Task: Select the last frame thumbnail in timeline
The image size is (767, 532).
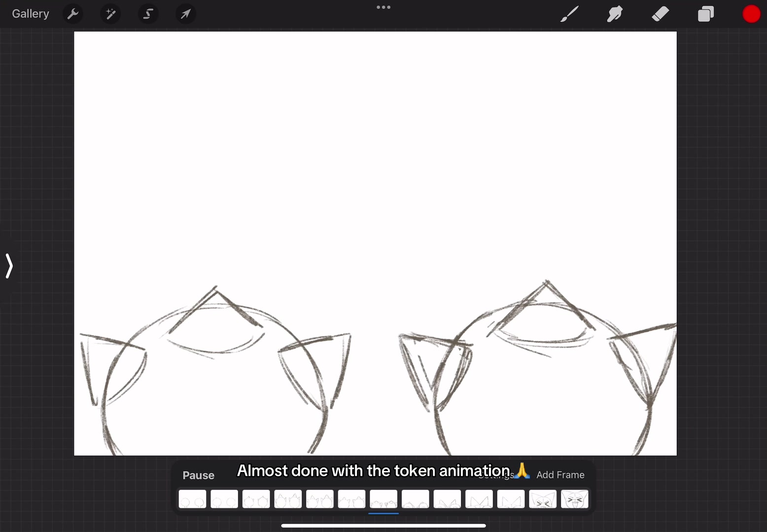Action: coord(575,499)
